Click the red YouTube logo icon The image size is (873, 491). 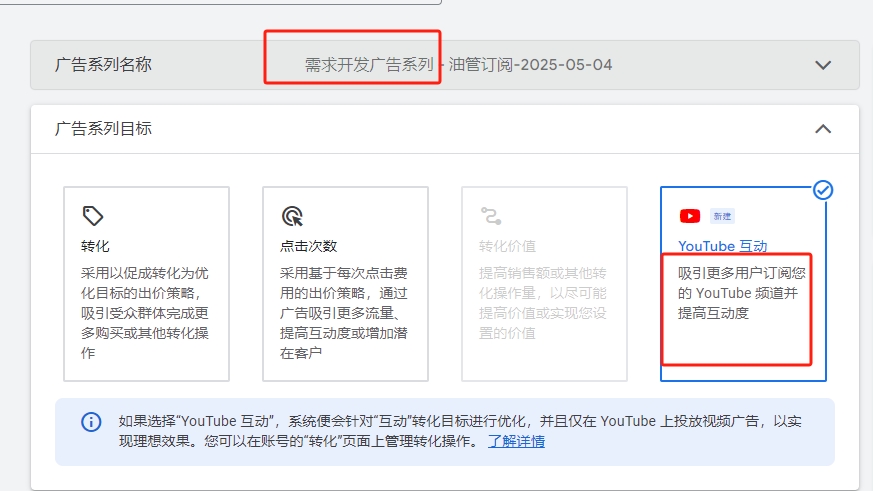tap(690, 216)
